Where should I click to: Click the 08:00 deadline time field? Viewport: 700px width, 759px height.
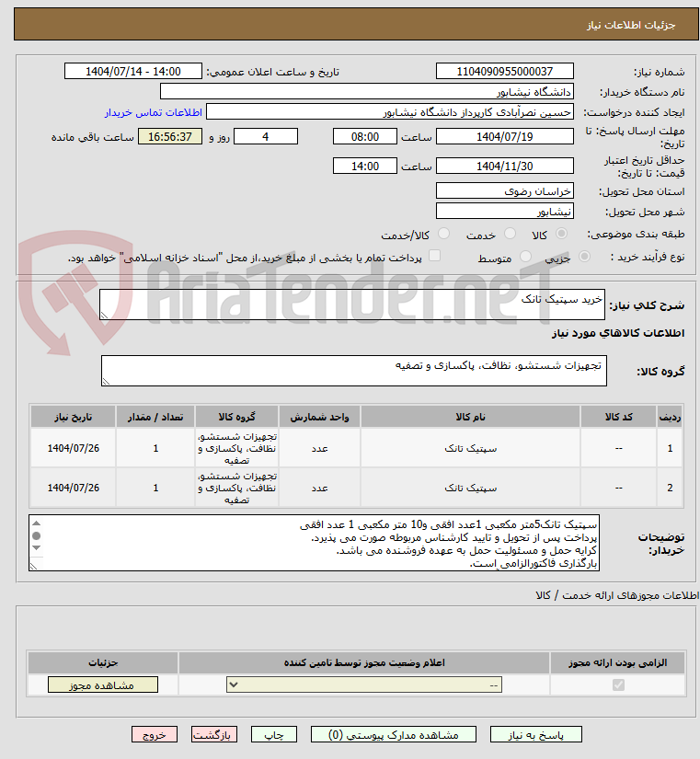pyautogui.click(x=365, y=136)
